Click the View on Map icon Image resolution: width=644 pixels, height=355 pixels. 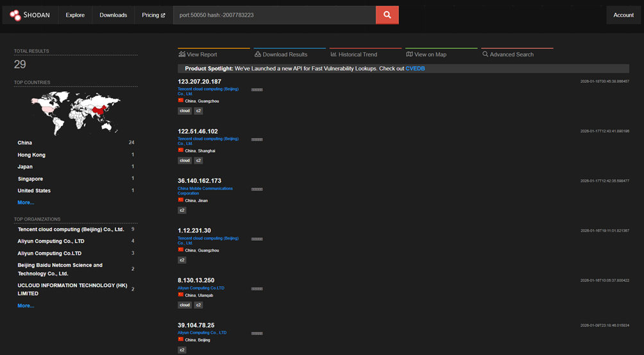pos(409,55)
